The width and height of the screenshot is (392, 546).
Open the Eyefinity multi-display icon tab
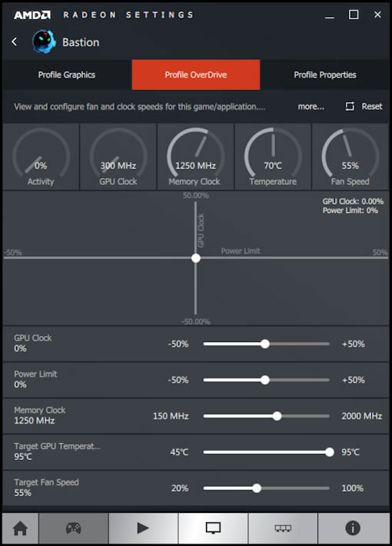(283, 528)
